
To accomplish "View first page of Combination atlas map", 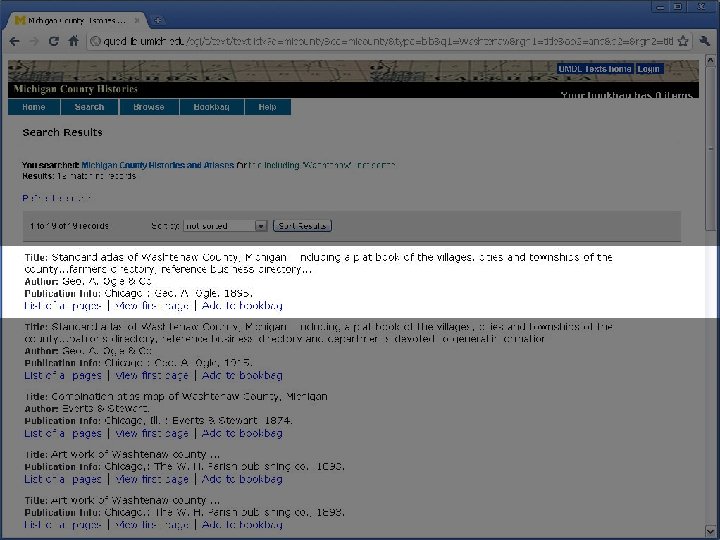I will point(152,433).
